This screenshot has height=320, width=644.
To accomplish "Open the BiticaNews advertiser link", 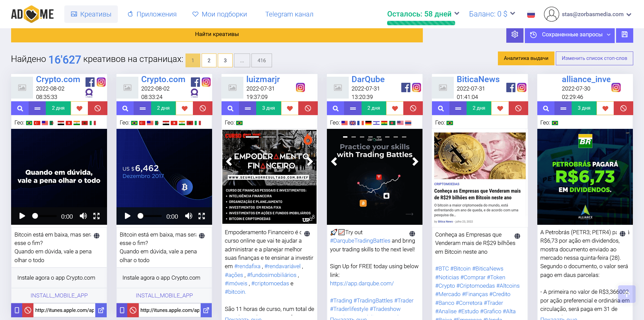I will pos(478,79).
